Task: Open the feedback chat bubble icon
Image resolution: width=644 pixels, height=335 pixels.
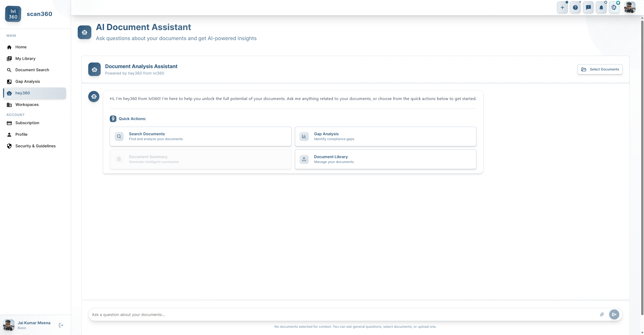Action: [588, 7]
